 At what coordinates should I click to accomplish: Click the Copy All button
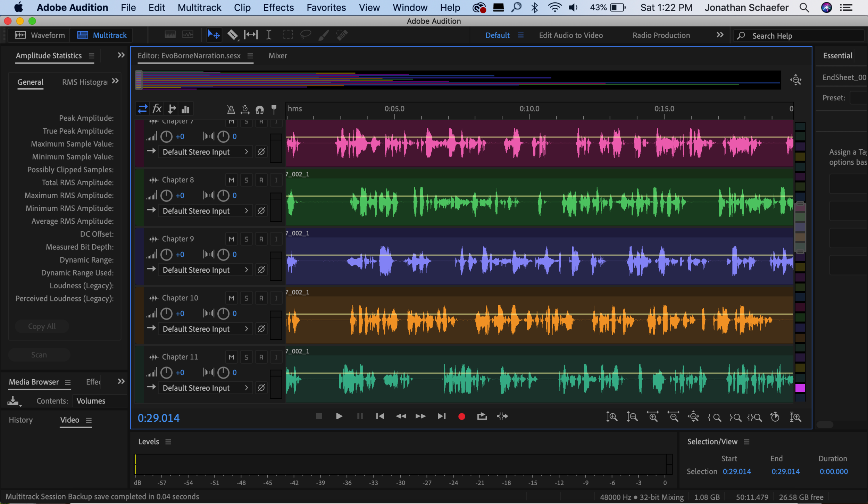coord(42,326)
